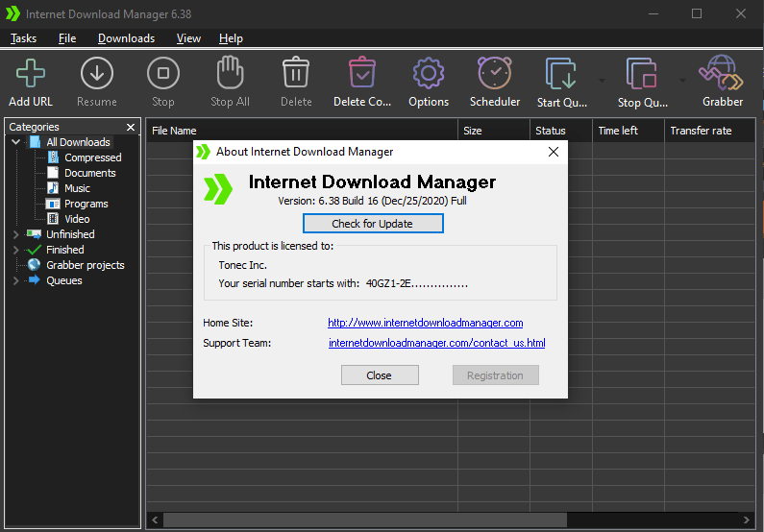Click the Start Queue icon

pyautogui.click(x=561, y=74)
